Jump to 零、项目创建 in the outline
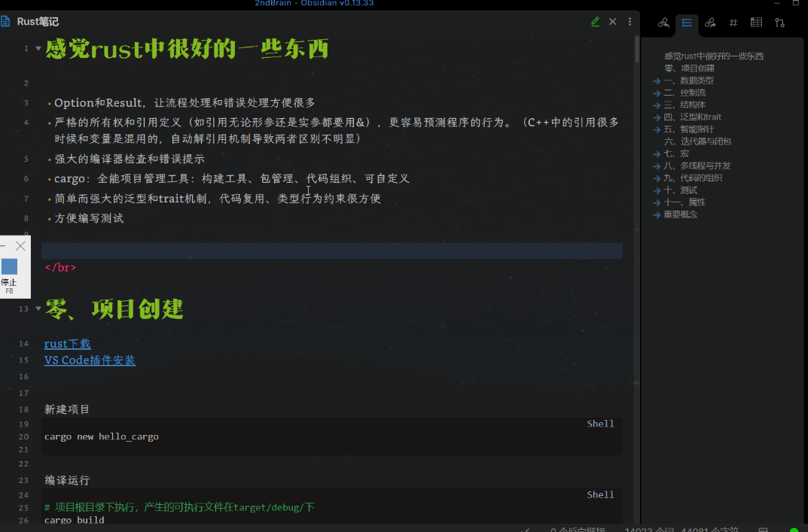The height and width of the screenshot is (532, 808). point(689,68)
